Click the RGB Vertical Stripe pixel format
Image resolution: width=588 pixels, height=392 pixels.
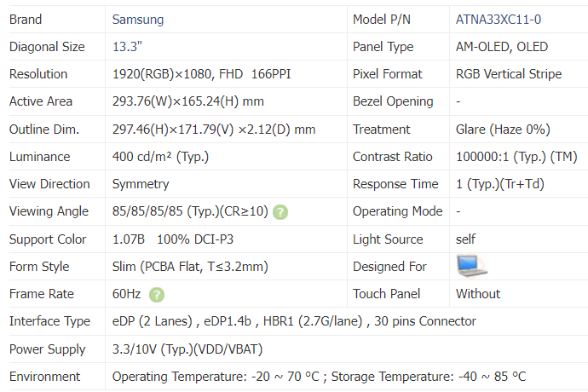(509, 74)
